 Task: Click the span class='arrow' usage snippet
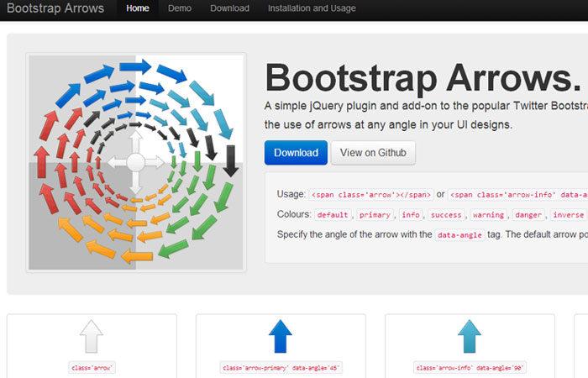coord(371,194)
